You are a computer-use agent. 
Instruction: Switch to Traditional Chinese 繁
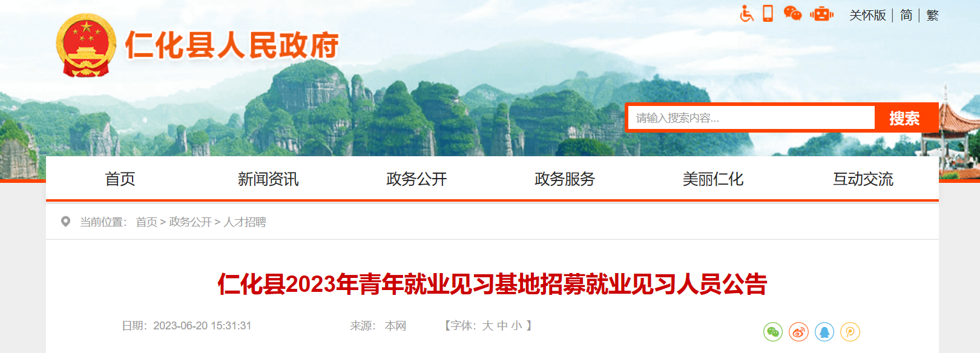click(x=932, y=15)
